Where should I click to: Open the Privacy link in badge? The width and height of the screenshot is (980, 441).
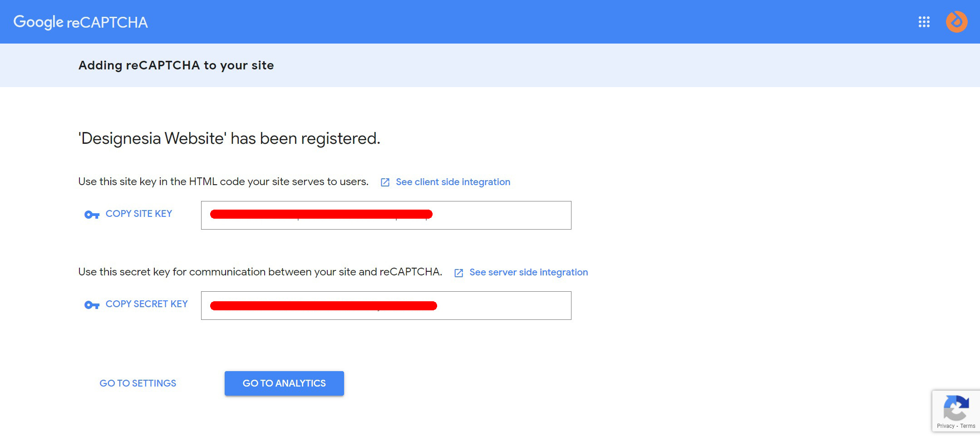coord(946,426)
